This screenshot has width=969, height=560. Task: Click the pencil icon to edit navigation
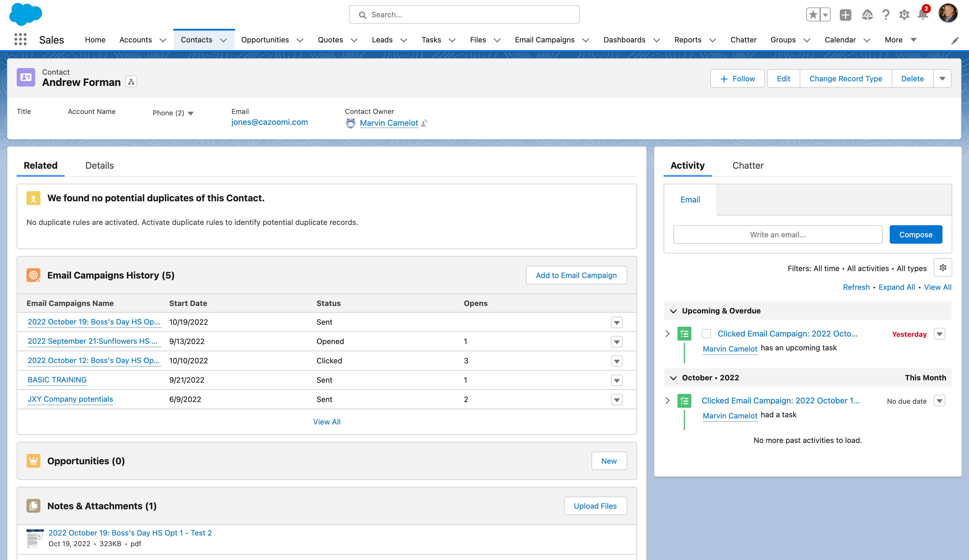[x=955, y=40]
